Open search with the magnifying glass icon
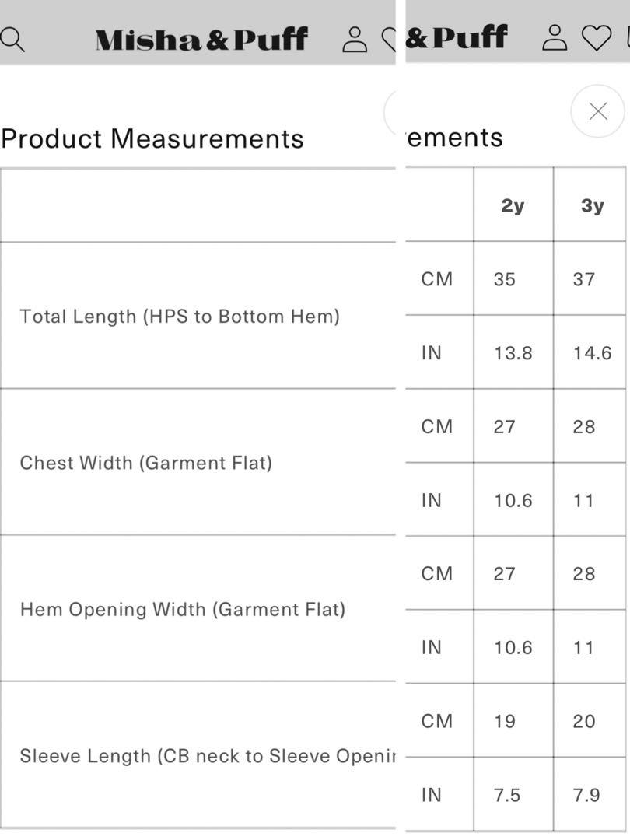 click(x=12, y=39)
